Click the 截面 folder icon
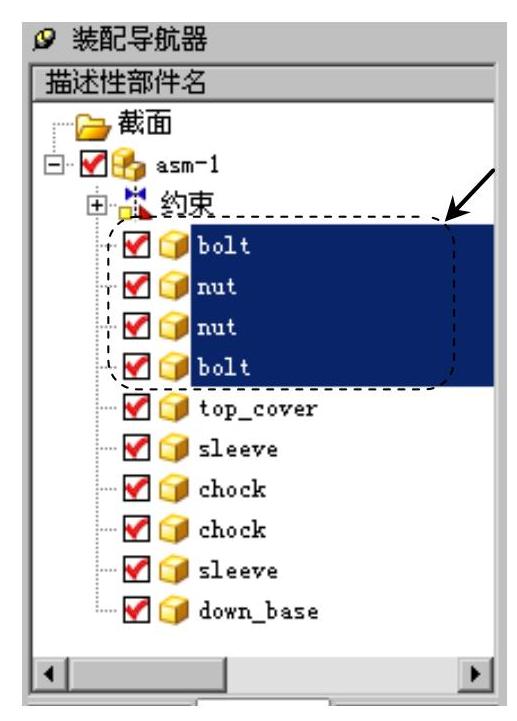 93,126
